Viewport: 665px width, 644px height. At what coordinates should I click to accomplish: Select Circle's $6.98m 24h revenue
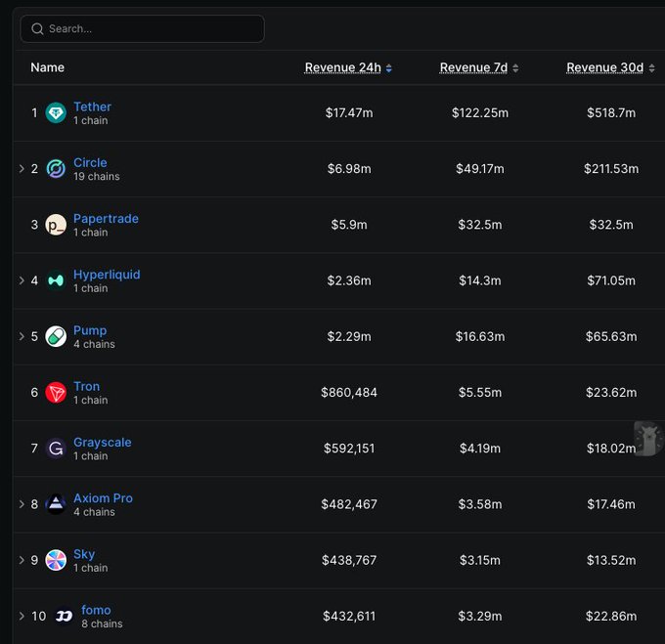349,169
